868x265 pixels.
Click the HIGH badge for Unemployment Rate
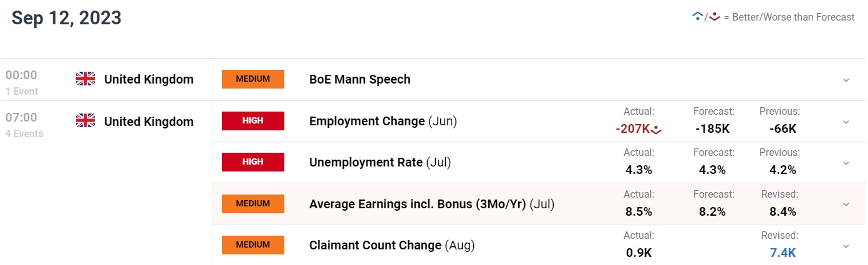[x=253, y=162]
